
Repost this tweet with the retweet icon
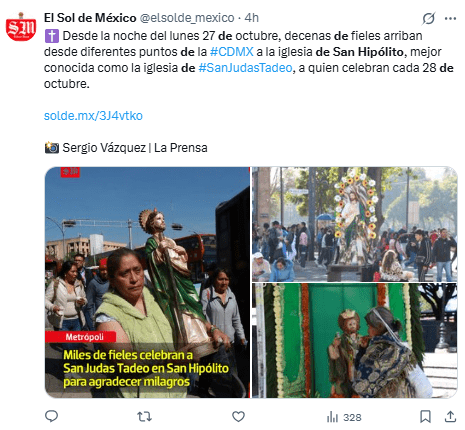coord(145,416)
